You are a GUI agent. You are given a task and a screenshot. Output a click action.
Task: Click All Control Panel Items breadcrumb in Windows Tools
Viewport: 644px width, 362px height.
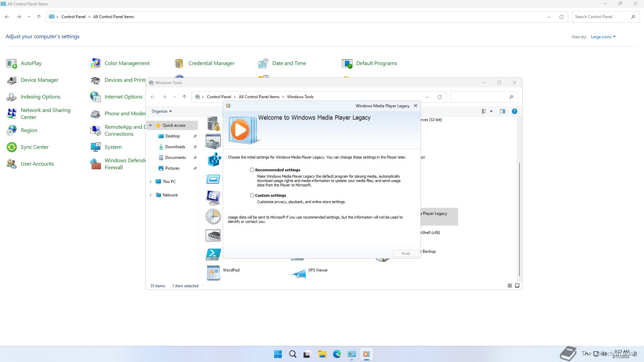click(x=259, y=97)
